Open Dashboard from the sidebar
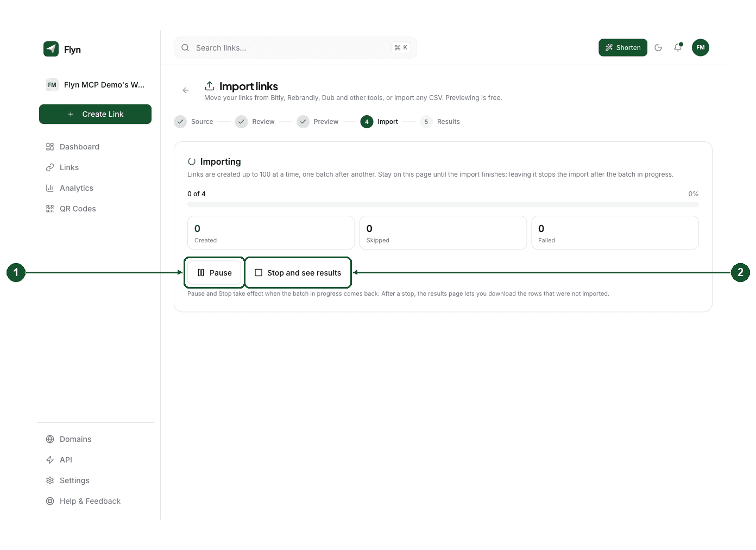Screen dimensions: 756x550 [96, 147]
